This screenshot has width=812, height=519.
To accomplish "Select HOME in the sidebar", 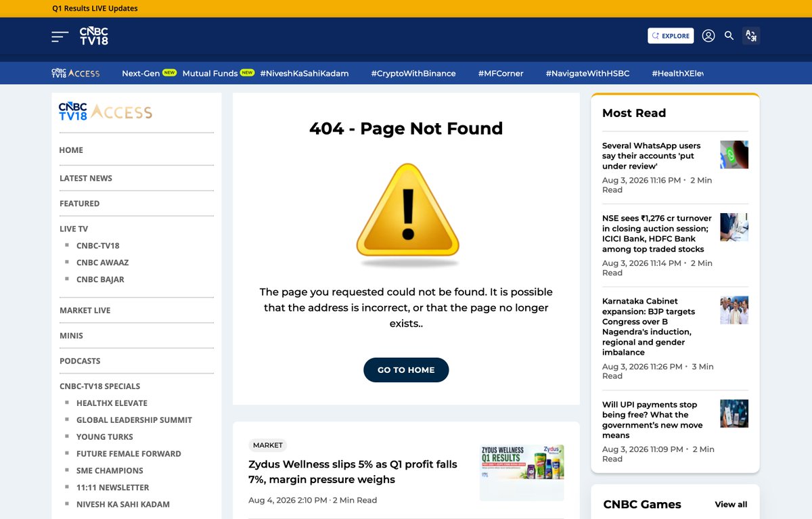I will pyautogui.click(x=71, y=150).
